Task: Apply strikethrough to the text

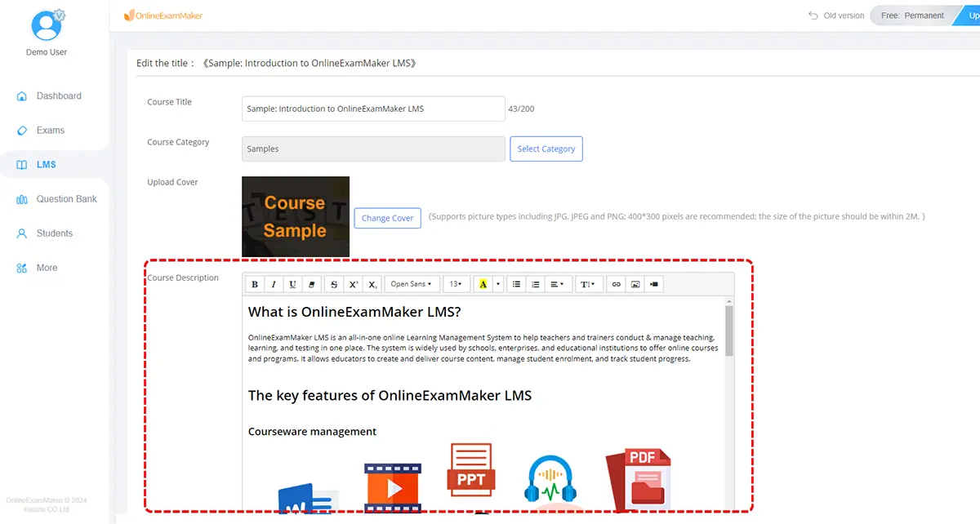Action: 334,284
